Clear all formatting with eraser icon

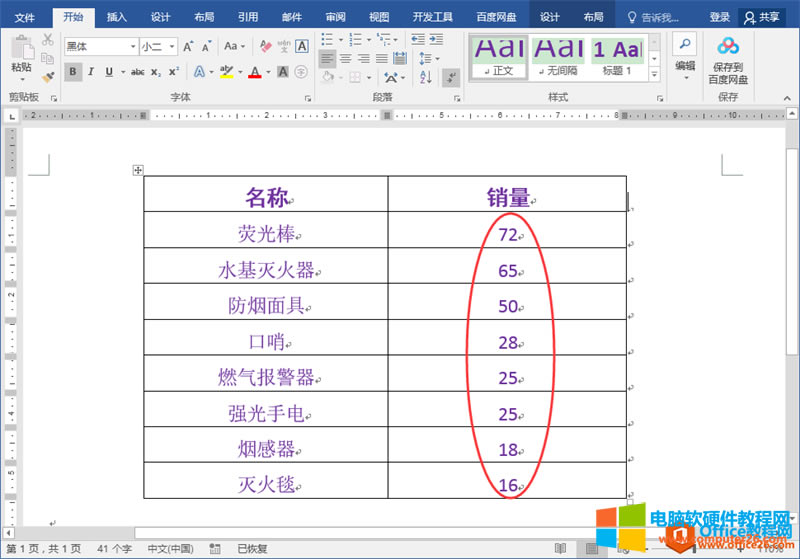pyautogui.click(x=264, y=47)
